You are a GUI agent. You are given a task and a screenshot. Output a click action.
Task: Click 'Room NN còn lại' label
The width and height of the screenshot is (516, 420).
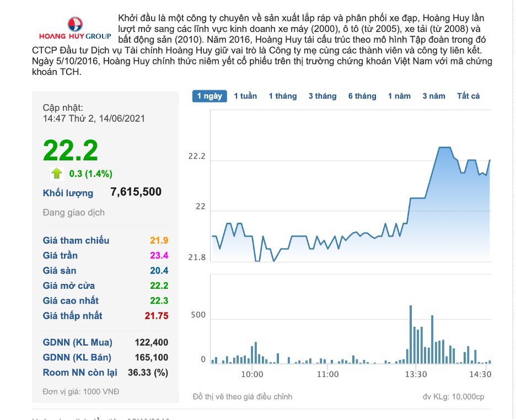pos(80,373)
